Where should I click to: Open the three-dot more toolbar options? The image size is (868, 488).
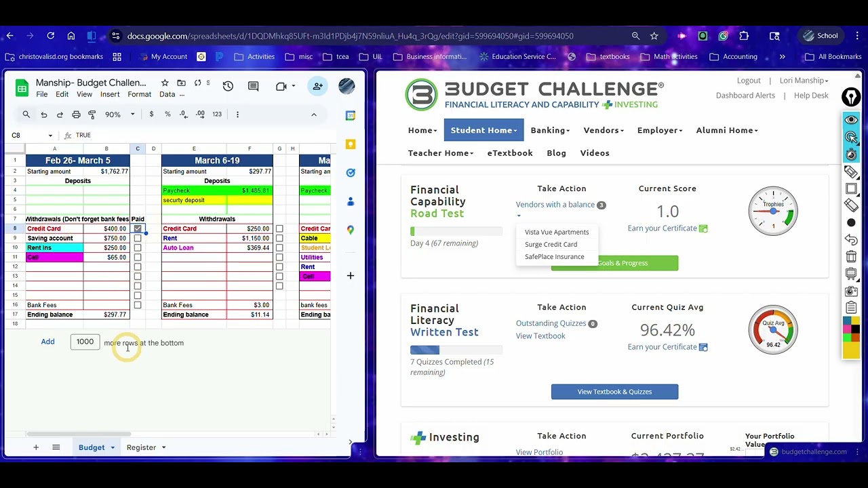click(x=237, y=115)
